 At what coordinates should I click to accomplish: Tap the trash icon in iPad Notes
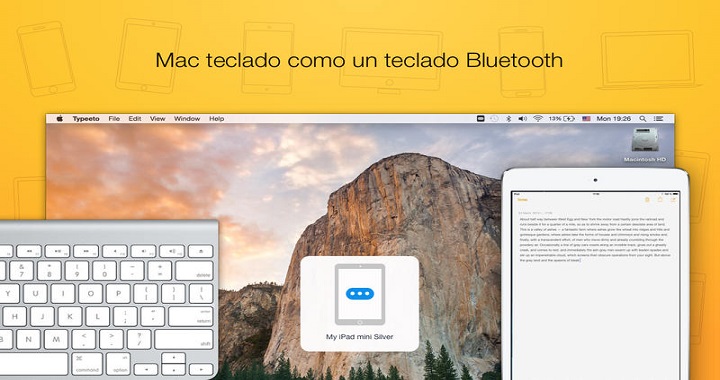[x=647, y=200]
